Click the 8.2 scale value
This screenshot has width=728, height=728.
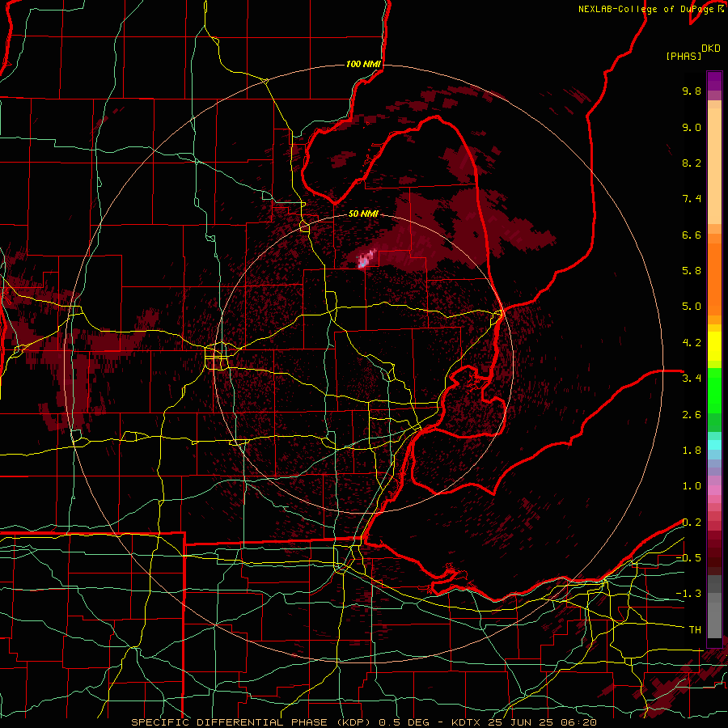[692, 163]
